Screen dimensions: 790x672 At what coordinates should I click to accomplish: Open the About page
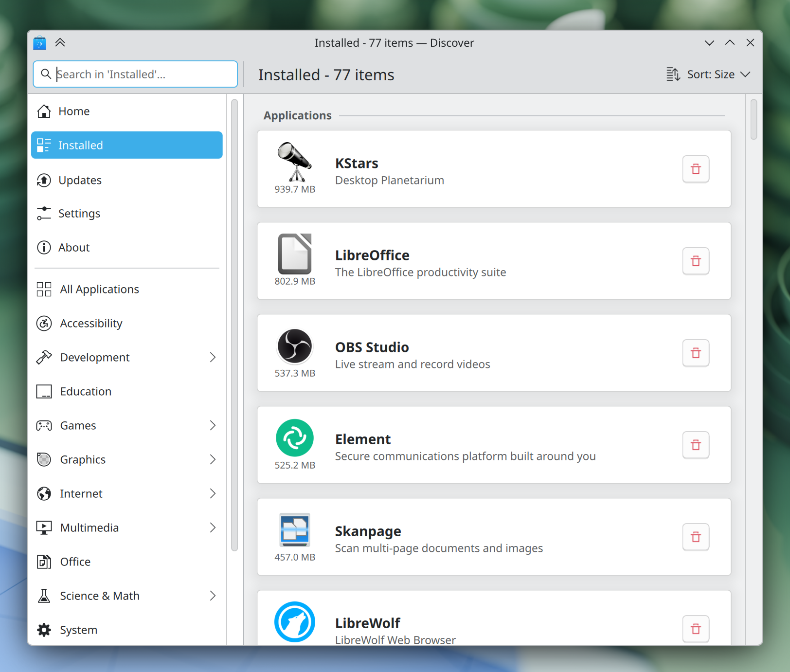tap(127, 248)
